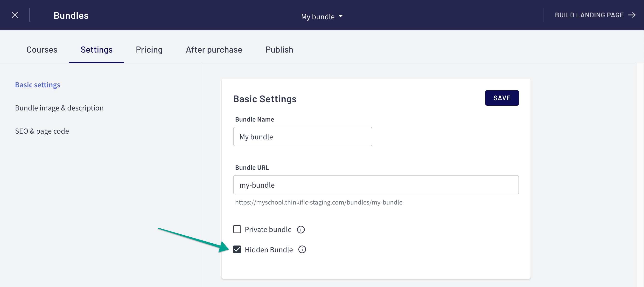The width and height of the screenshot is (644, 287).
Task: Switch to the Courses tab
Action: [x=42, y=49]
